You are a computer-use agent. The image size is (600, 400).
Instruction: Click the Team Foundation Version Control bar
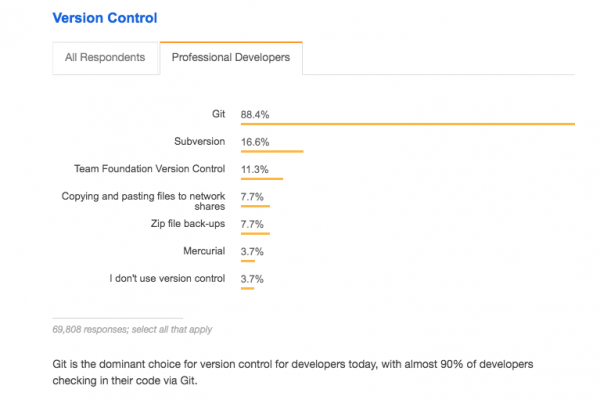pyautogui.click(x=262, y=180)
